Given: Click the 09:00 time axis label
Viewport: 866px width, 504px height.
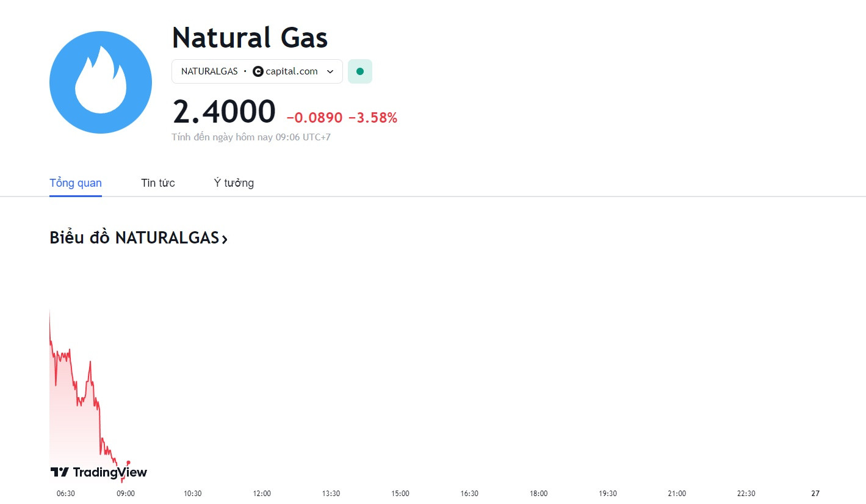Looking at the screenshot, I should (x=126, y=494).
